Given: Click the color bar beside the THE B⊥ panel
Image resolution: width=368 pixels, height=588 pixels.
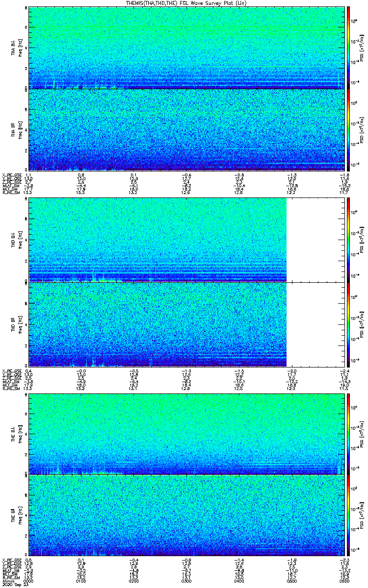Looking at the screenshot, I should (348, 434).
